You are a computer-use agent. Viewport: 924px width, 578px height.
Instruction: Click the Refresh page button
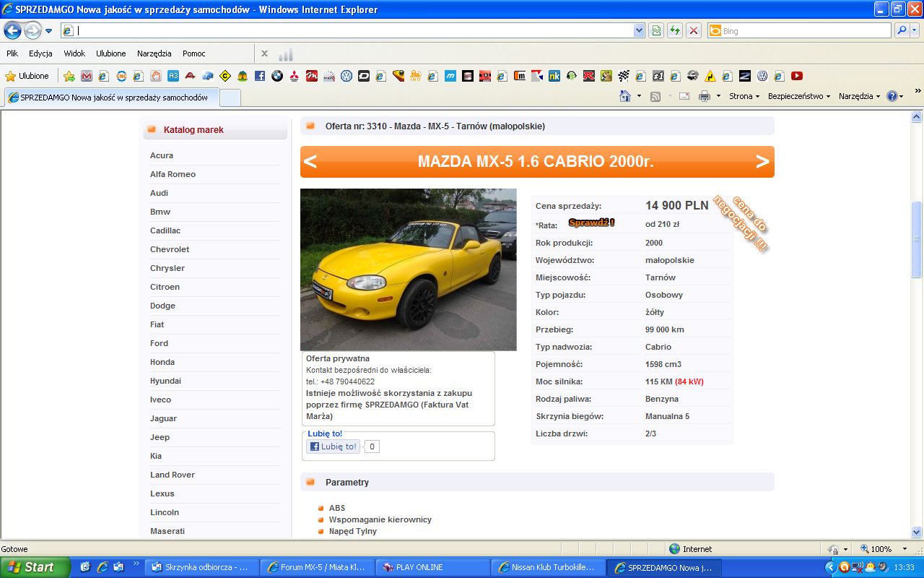[x=675, y=30]
